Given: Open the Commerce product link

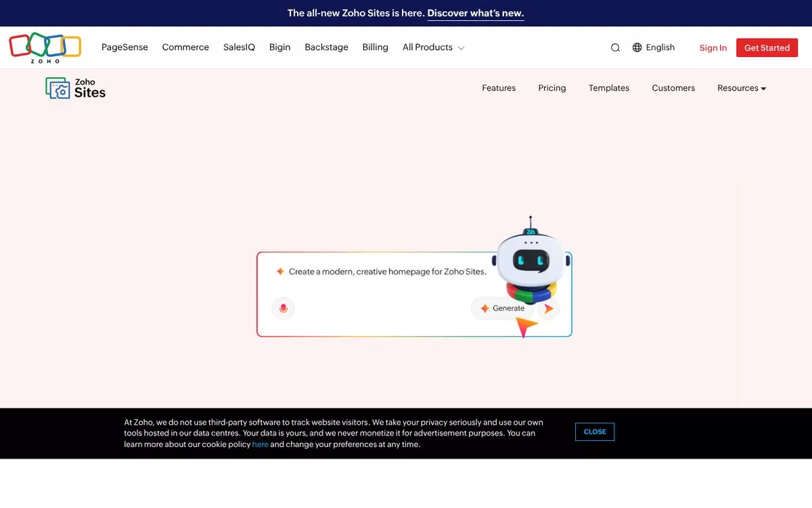Looking at the screenshot, I should [x=185, y=47].
